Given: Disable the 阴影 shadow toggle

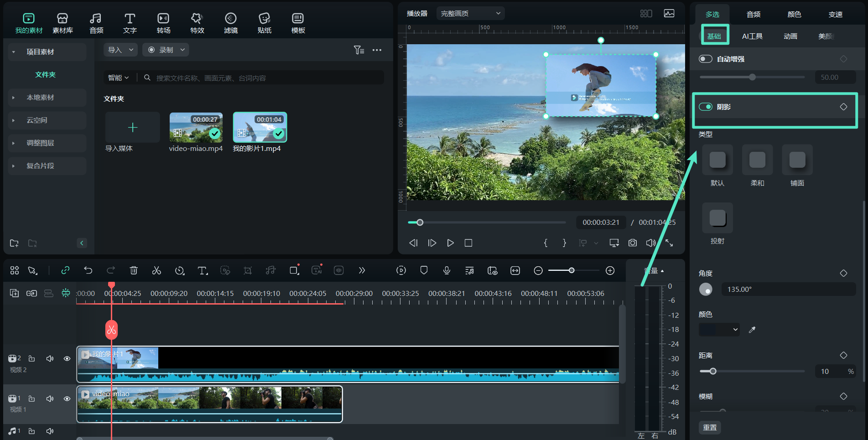Looking at the screenshot, I should [706, 107].
